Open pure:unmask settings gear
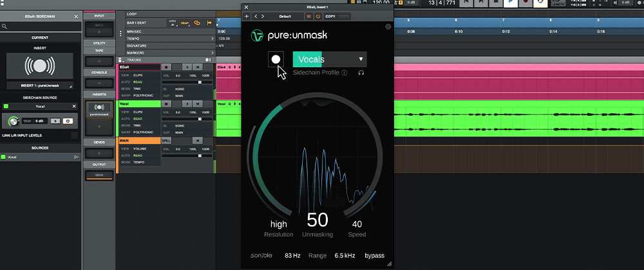Viewport: 644px width, 270px height. pyautogui.click(x=388, y=26)
